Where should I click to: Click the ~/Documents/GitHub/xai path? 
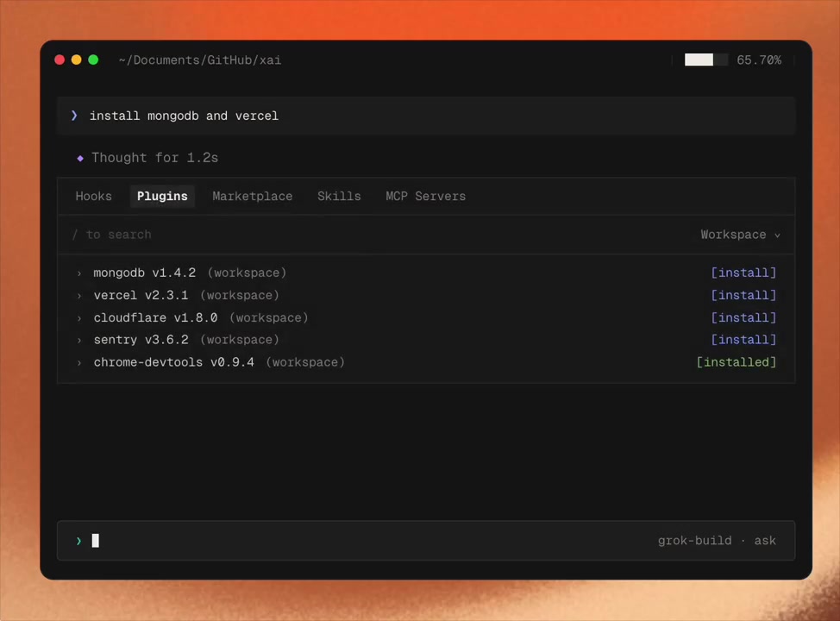(200, 60)
